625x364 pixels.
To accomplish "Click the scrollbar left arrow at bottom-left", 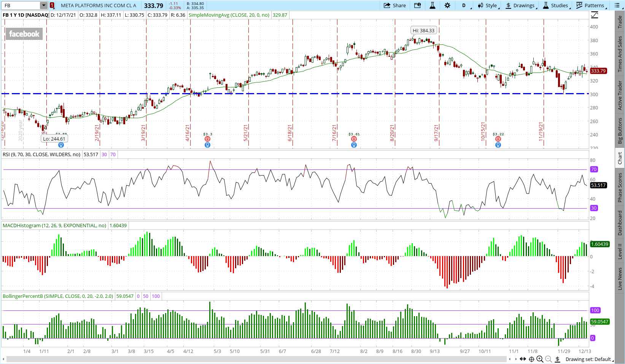I will (3, 359).
